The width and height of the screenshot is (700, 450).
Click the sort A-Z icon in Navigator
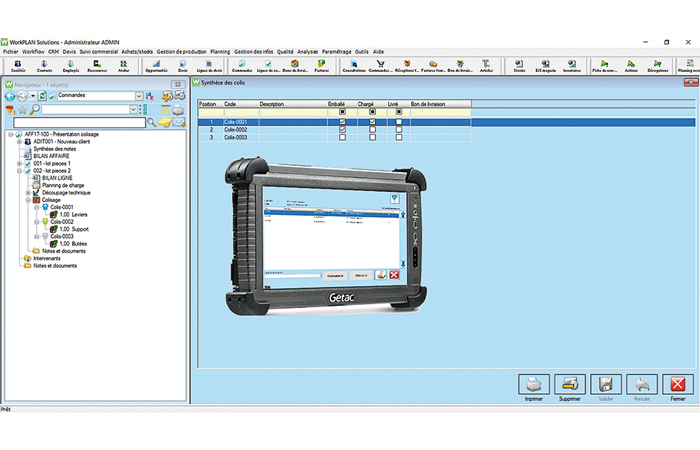150,96
